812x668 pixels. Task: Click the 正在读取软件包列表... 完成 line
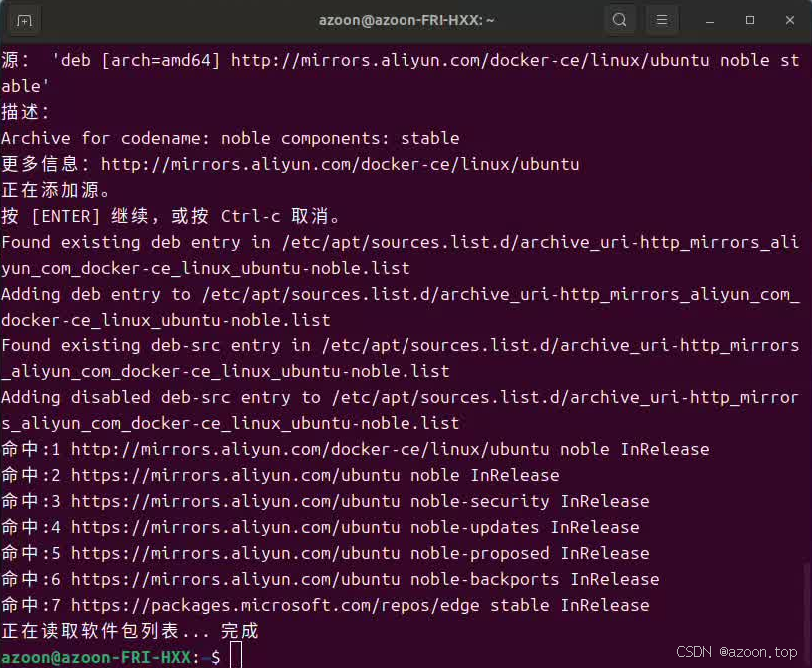click(x=130, y=631)
